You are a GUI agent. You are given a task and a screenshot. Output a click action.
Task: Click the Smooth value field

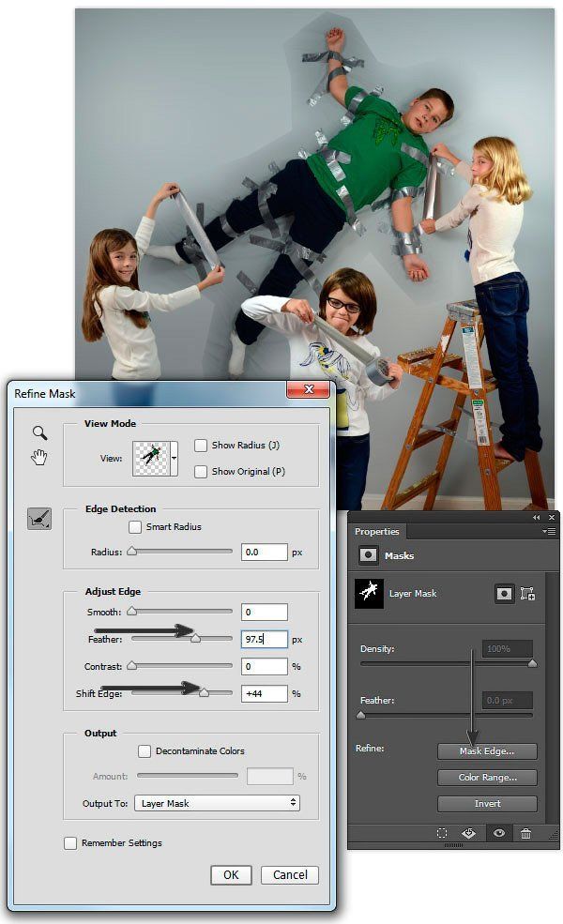(x=264, y=612)
